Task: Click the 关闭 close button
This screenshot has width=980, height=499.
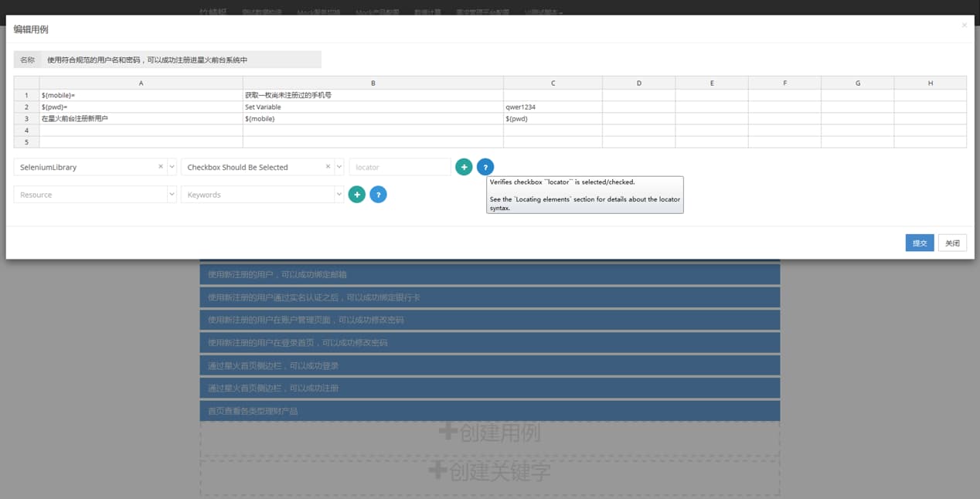Action: [952, 243]
